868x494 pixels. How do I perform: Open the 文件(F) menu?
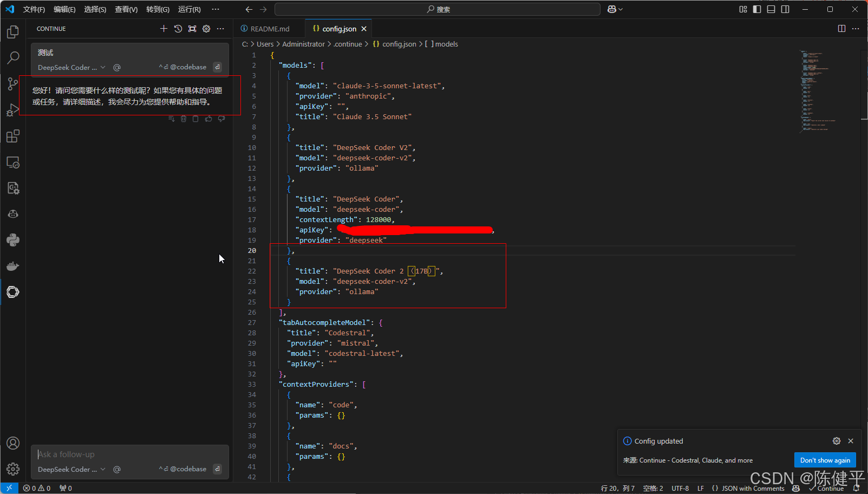click(x=34, y=9)
